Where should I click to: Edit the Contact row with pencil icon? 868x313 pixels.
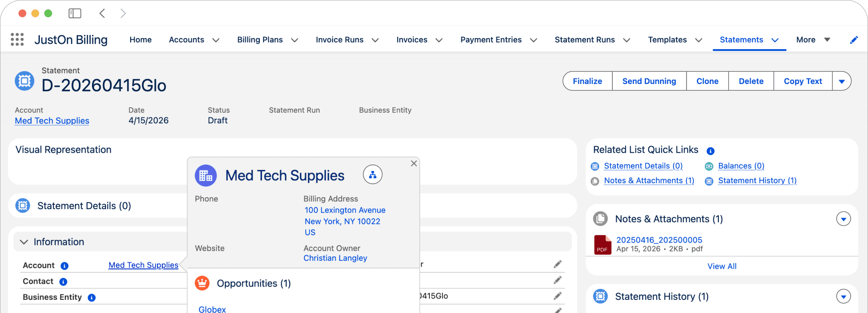(x=558, y=280)
